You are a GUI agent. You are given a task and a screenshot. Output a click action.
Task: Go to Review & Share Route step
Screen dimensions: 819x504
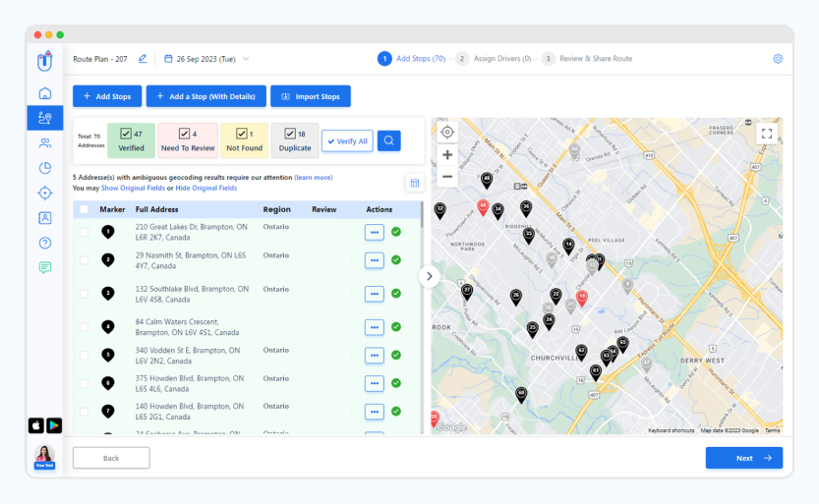click(587, 58)
